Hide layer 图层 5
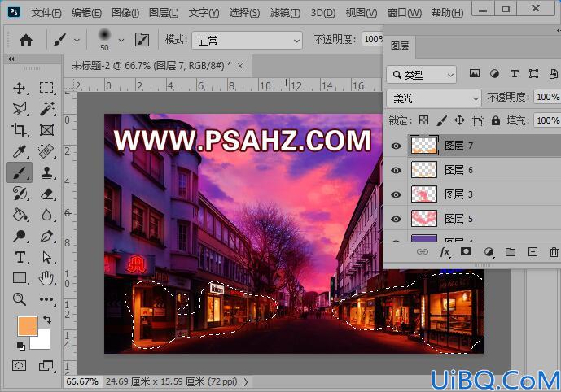Image resolution: width=561 pixels, height=392 pixels. point(396,219)
